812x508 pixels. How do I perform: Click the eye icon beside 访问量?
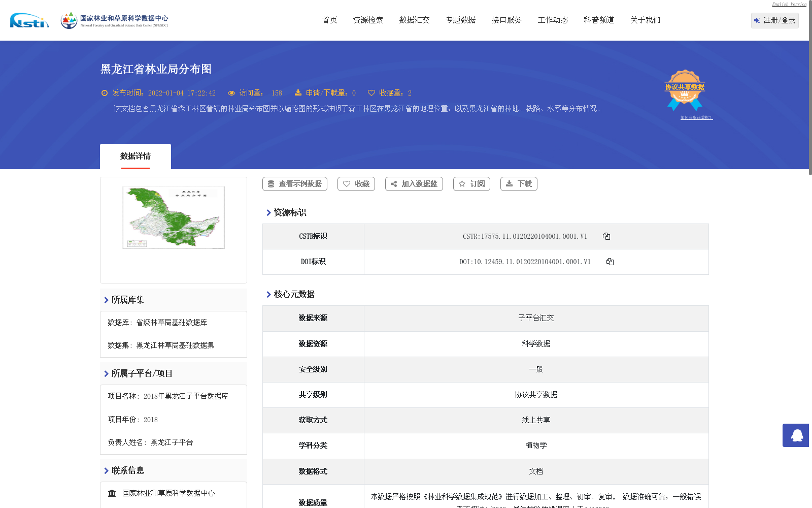[231, 93]
